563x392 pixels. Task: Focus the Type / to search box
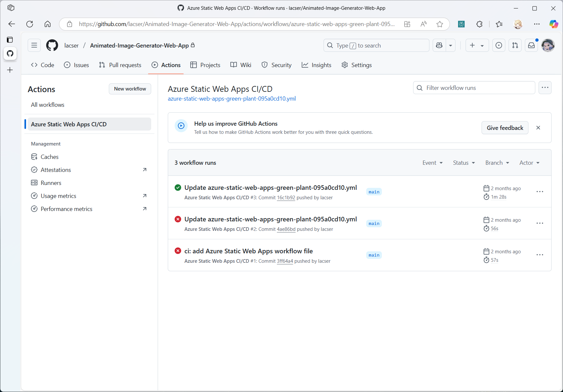pyautogui.click(x=376, y=45)
